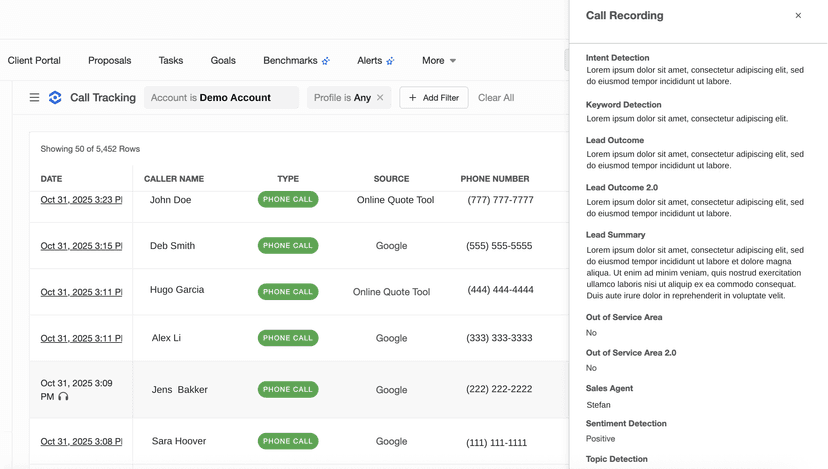Image resolution: width=828 pixels, height=469 pixels.
Task: Select the caller name Jens Bakker
Action: point(180,390)
